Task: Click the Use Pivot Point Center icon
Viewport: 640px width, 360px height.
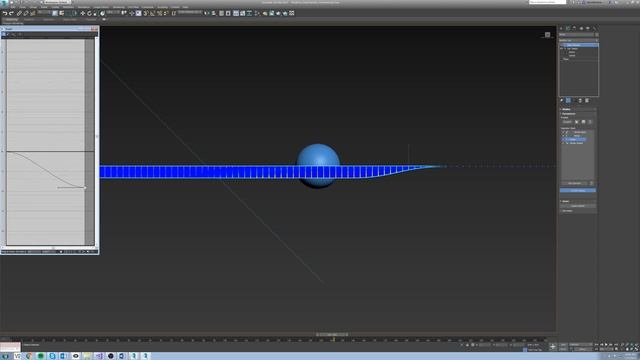Action: (124, 13)
